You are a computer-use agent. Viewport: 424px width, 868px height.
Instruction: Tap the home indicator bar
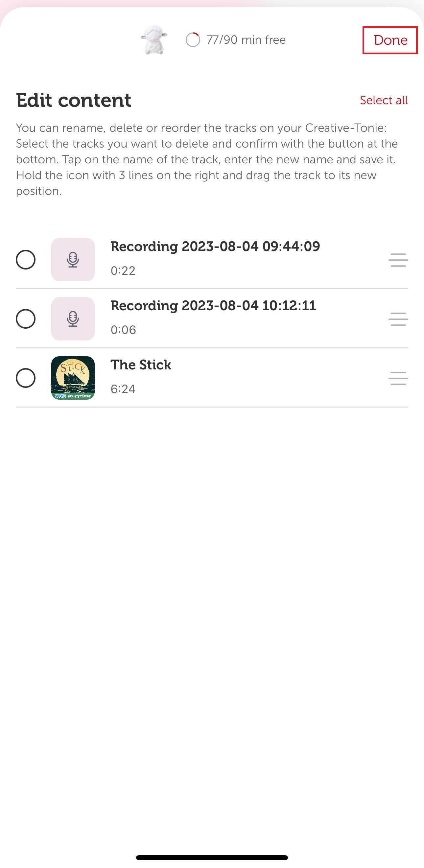pos(212,857)
